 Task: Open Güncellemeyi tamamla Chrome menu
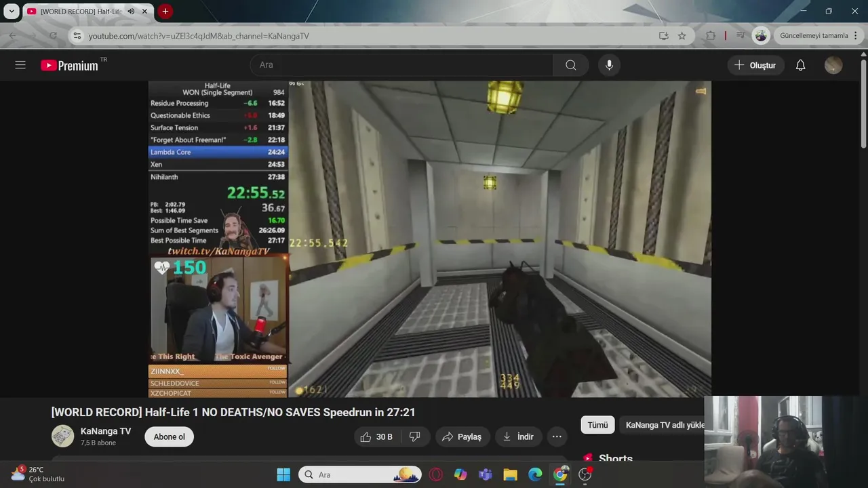click(818, 36)
